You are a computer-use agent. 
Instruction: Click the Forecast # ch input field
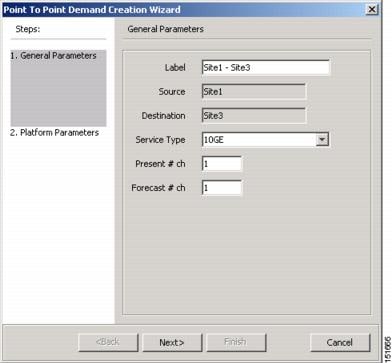tap(222, 188)
